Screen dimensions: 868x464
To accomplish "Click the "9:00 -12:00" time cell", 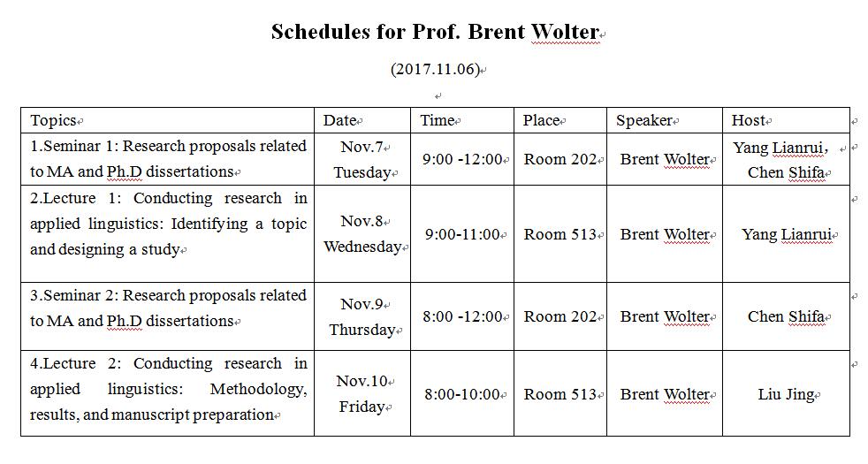I will point(462,160).
